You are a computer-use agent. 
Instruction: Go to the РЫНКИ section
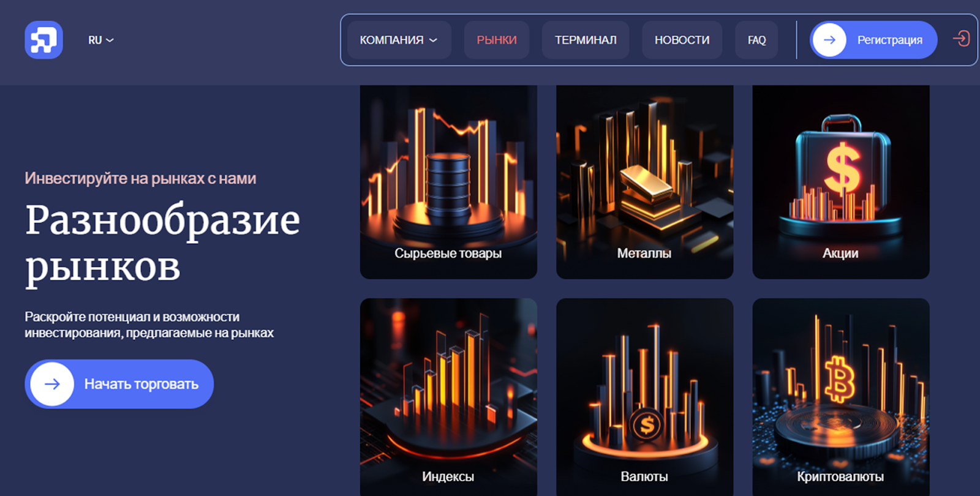pyautogui.click(x=497, y=40)
